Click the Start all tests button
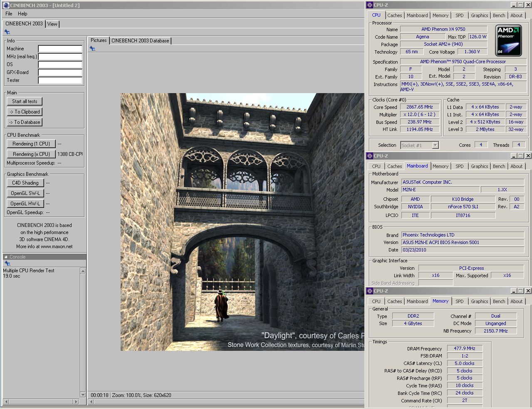Viewport: 532px width, 409px height. (25, 101)
